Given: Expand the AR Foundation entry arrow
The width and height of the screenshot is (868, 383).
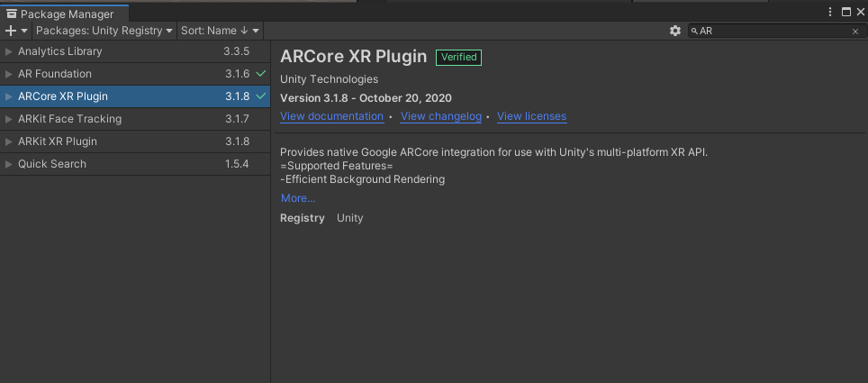Looking at the screenshot, I should coord(8,74).
